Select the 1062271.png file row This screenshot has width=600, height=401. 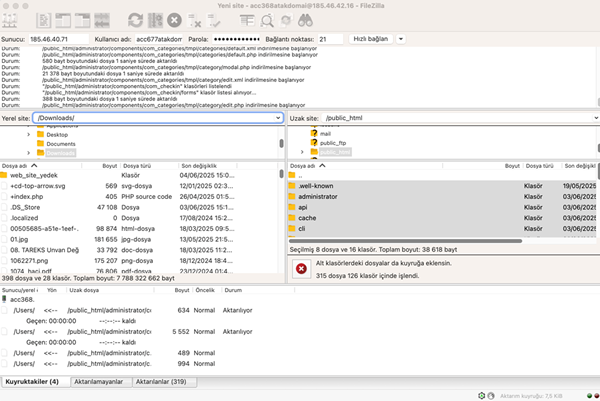point(139,261)
